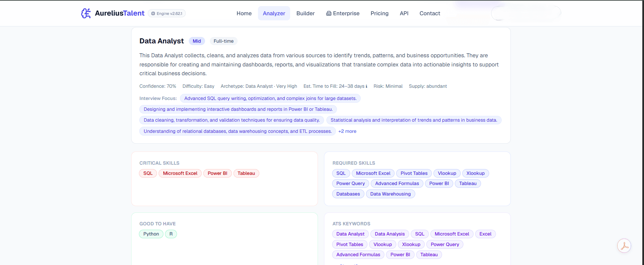Click the AureliusTalent brand name
Image resolution: width=644 pixels, height=265 pixels.
click(120, 13)
